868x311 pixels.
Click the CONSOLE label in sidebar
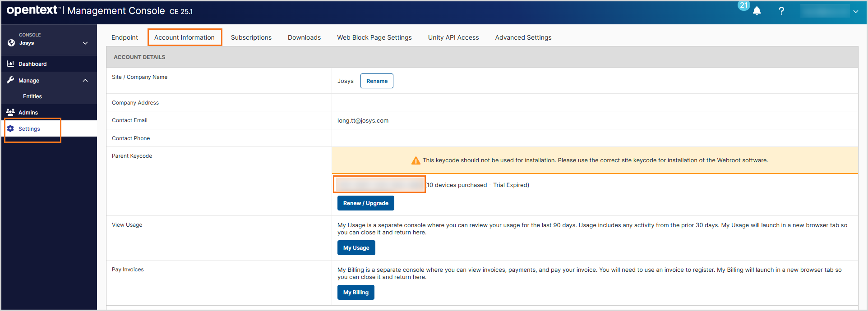[x=30, y=35]
